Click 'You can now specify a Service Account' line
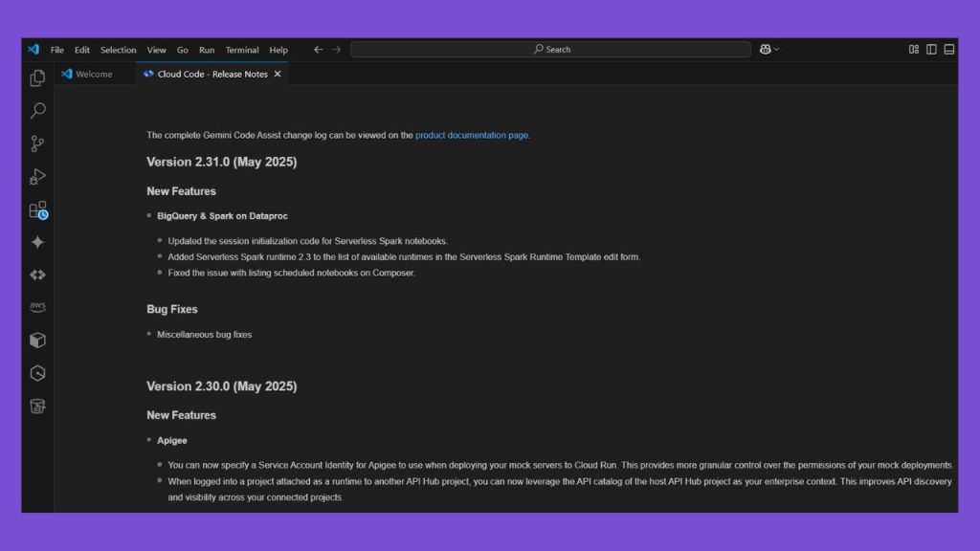 pyautogui.click(x=560, y=466)
